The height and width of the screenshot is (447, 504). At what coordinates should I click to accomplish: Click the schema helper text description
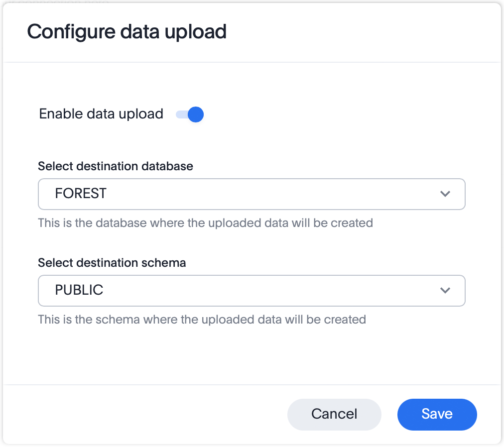(x=201, y=320)
